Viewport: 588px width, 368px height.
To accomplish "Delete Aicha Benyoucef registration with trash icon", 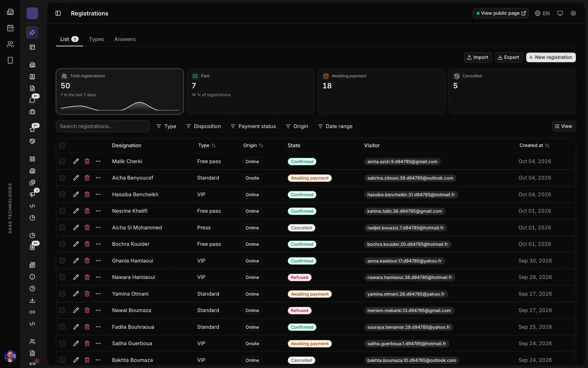I will click(87, 178).
